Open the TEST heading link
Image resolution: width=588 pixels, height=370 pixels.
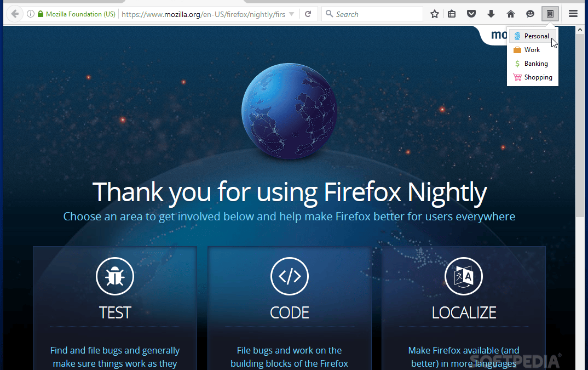point(115,312)
